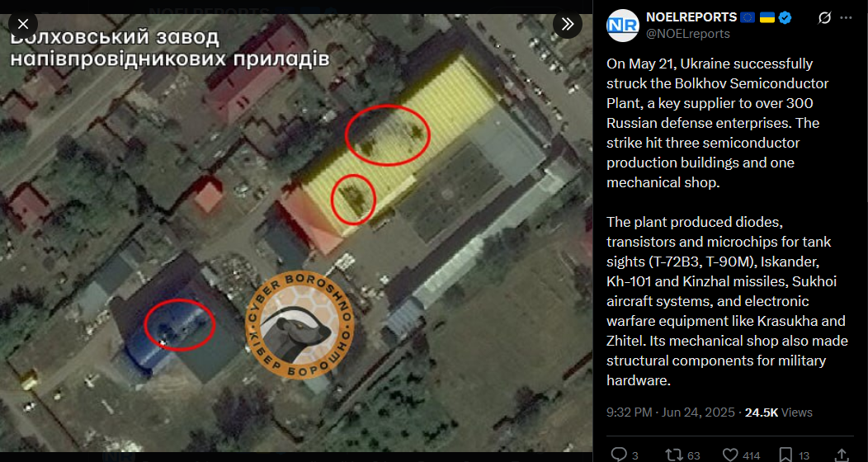This screenshot has width=868, height=462.
Task: Open the NOELREPORTS profile avatar
Action: tap(623, 26)
